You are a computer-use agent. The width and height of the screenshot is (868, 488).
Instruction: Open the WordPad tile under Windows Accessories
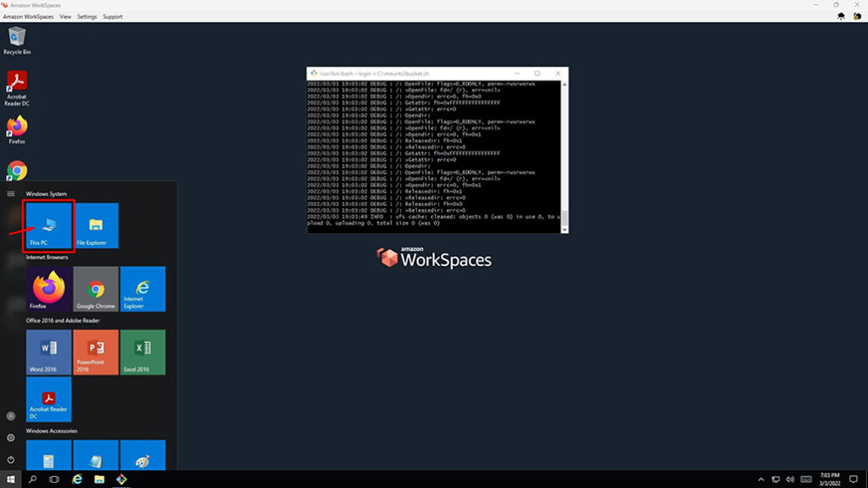click(x=96, y=455)
